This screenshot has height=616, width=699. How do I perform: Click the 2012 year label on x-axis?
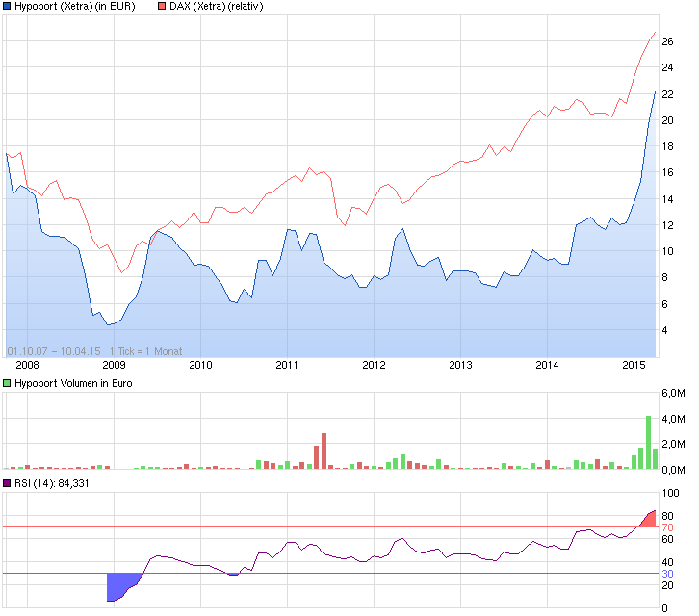(x=374, y=365)
